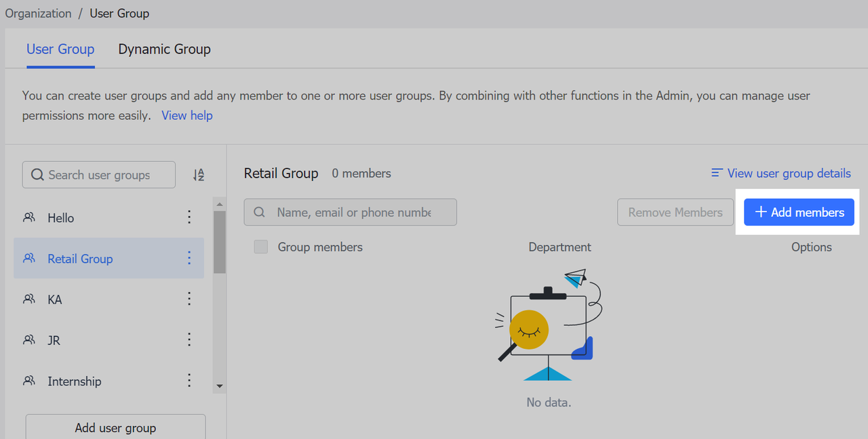Image resolution: width=868 pixels, height=439 pixels.
Task: Select the Internship group in the list
Action: coord(75,381)
